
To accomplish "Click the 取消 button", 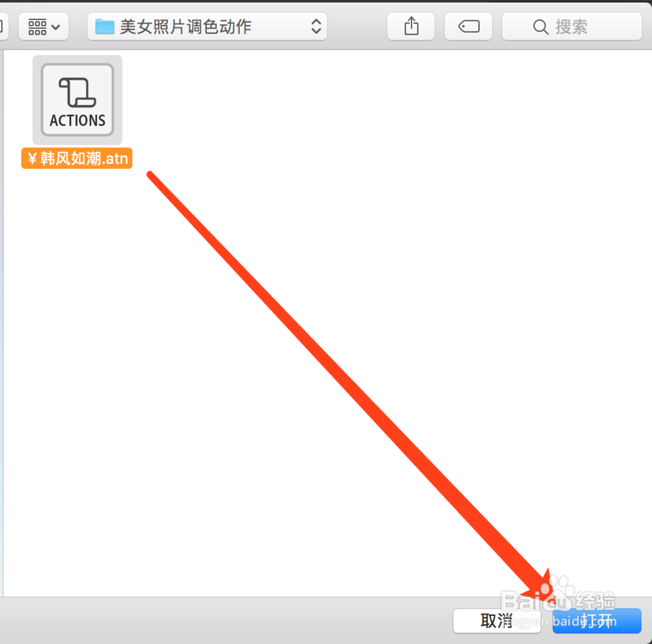I will 497,621.
